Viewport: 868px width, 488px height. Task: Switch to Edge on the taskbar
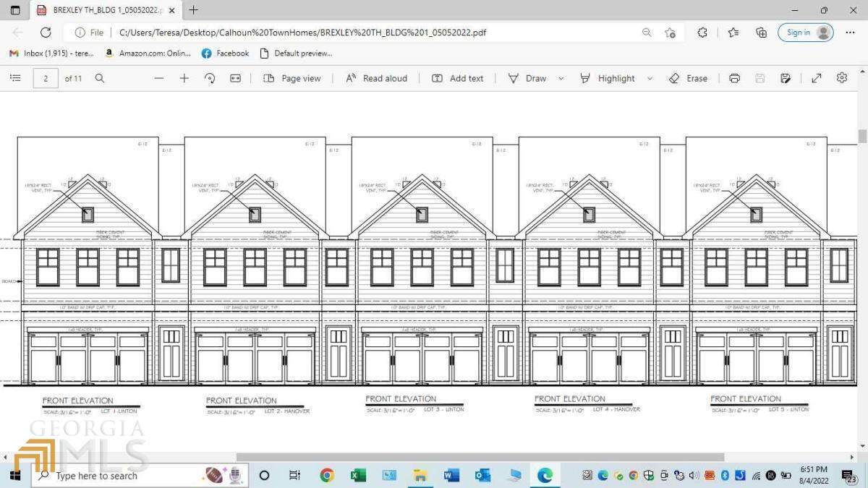tap(545, 475)
